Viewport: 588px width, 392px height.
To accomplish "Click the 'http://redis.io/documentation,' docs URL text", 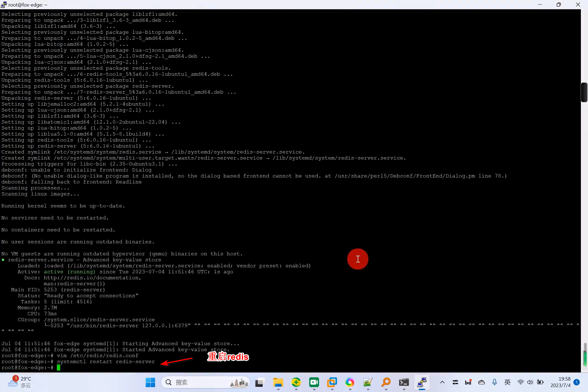I will tap(93, 278).
